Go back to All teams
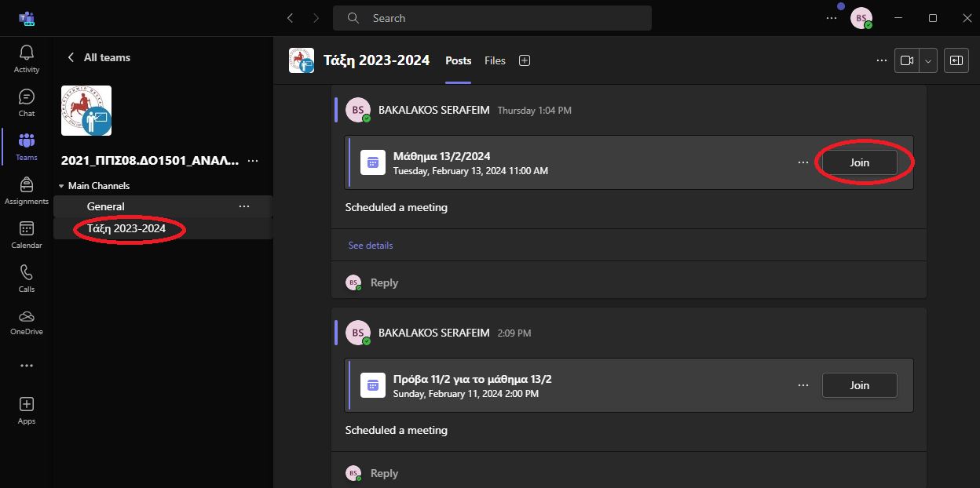This screenshot has width=980, height=488. point(99,57)
